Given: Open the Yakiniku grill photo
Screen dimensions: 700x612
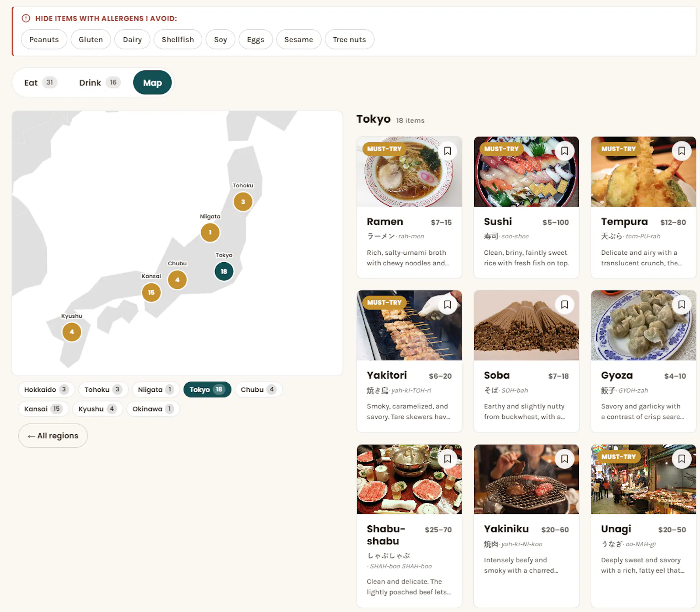Looking at the screenshot, I should tap(526, 479).
